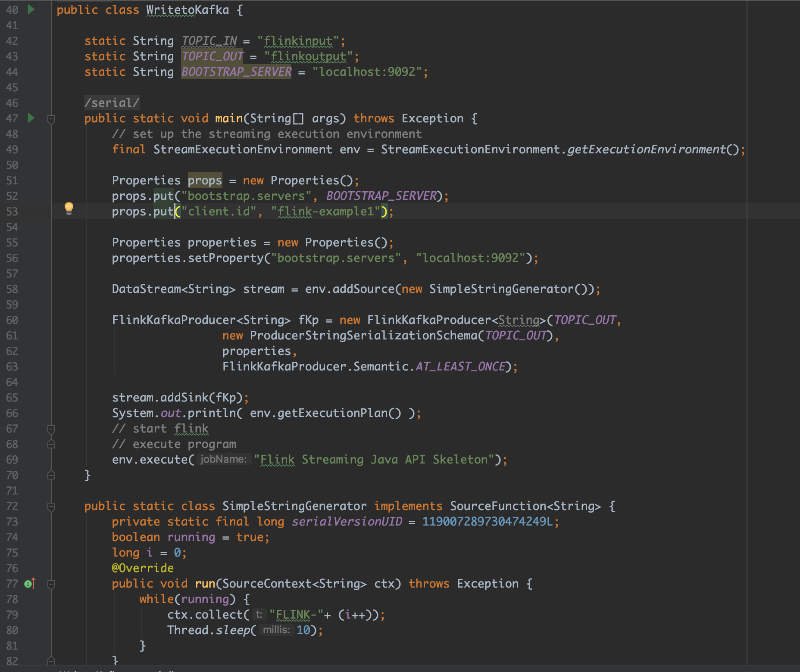Expand the folded /serial/ comment block
This screenshot has width=800, height=672.
(112, 103)
